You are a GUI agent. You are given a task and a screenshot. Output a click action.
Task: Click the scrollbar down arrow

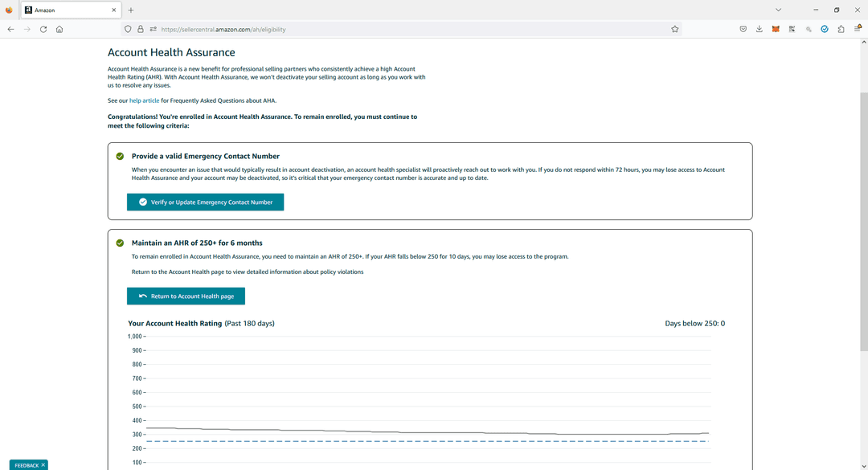click(863, 466)
